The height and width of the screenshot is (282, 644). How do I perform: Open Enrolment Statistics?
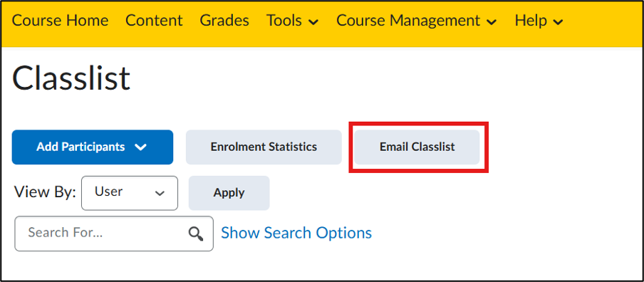pyautogui.click(x=264, y=147)
